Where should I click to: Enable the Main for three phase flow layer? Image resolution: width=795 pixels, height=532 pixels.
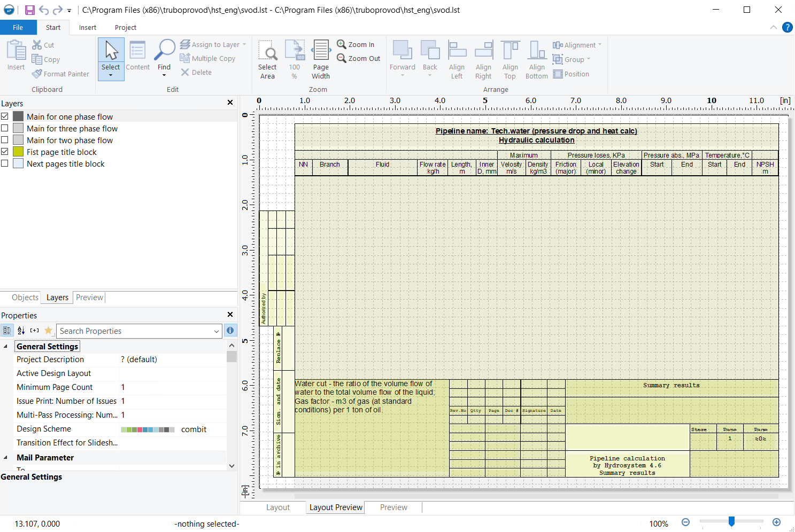tap(5, 128)
